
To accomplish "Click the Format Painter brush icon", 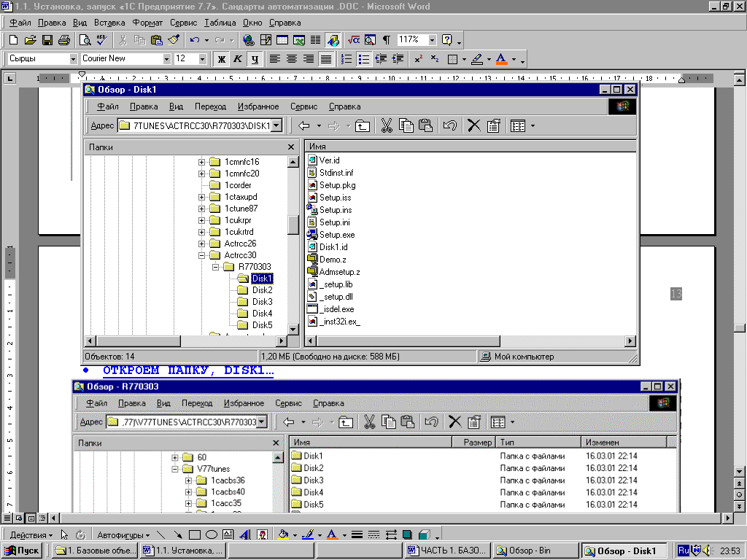I will (174, 40).
